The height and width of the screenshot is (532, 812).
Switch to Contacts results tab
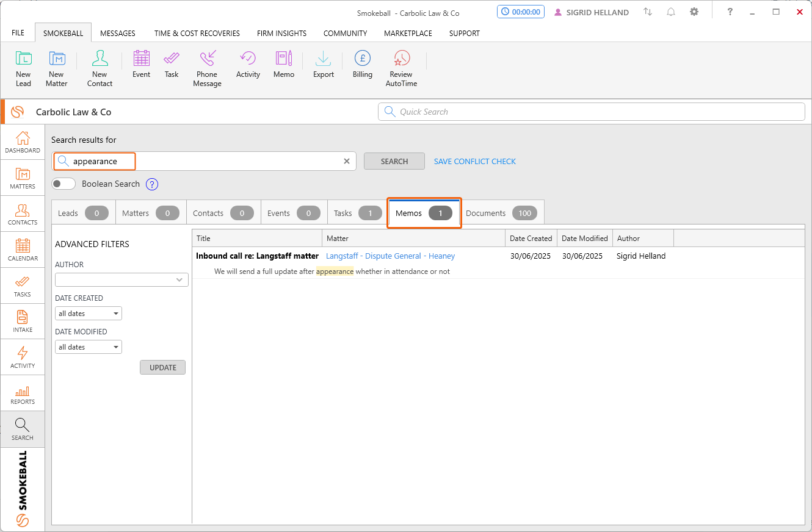click(x=223, y=213)
